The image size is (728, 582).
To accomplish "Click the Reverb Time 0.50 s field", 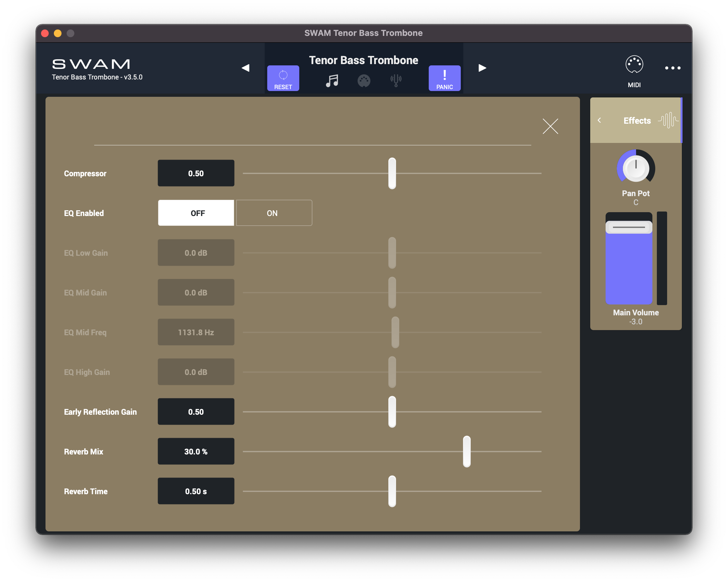I will [x=196, y=492].
